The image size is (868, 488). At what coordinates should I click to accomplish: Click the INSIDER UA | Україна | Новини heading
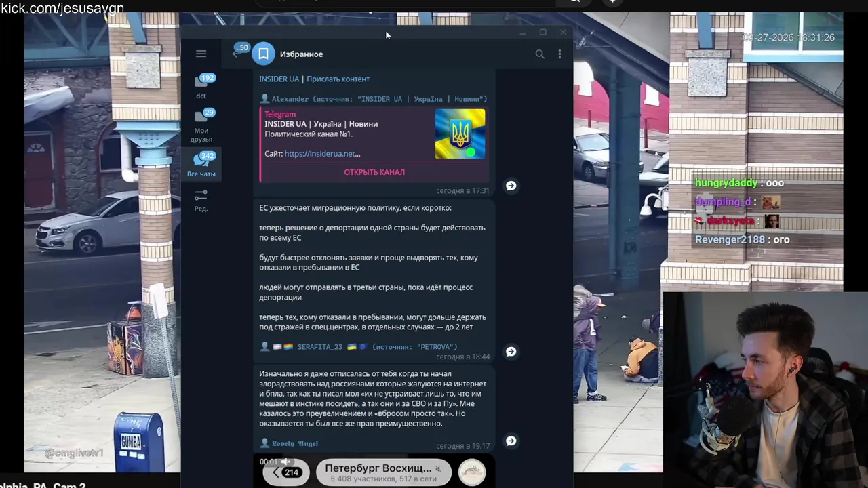click(321, 124)
